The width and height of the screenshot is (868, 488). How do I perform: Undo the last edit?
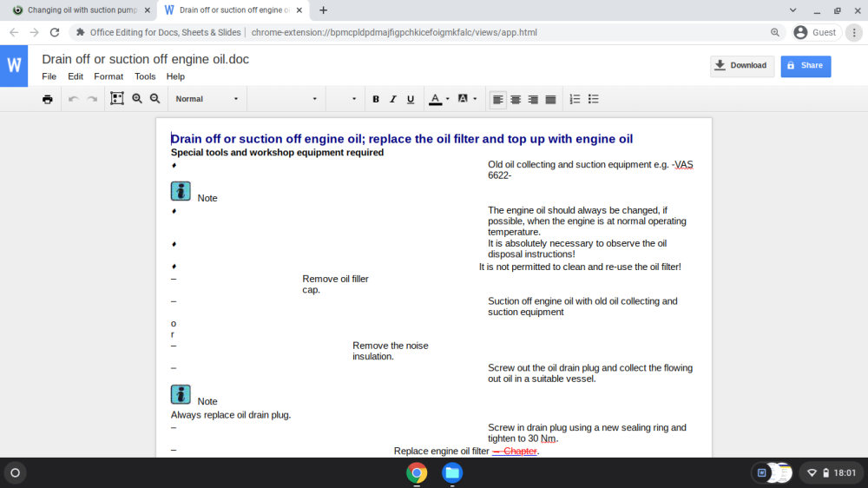[73, 99]
